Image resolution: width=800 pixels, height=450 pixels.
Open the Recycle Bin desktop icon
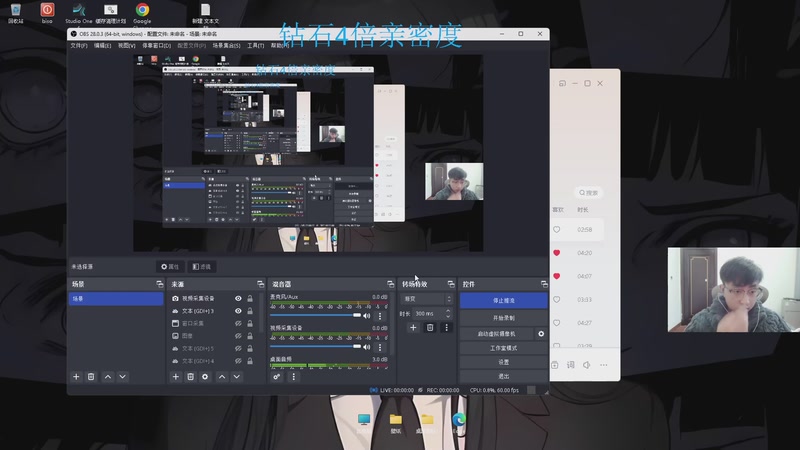point(16,13)
